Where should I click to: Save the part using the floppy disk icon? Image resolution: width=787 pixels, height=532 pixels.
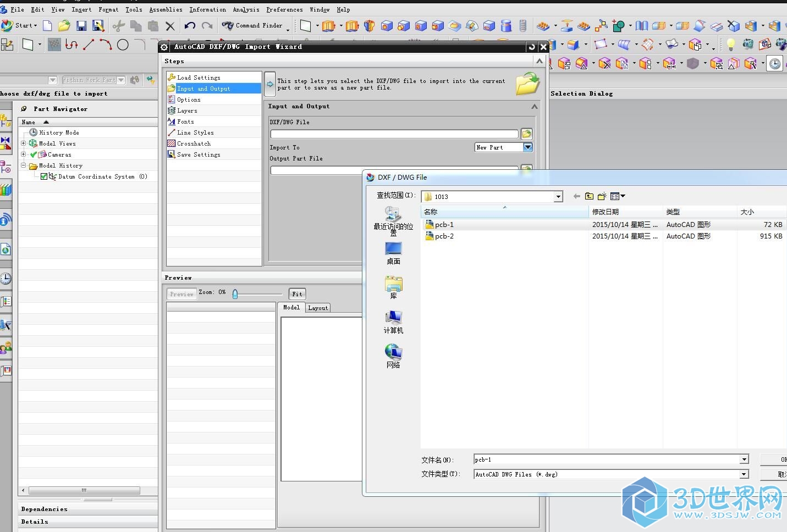(81, 25)
